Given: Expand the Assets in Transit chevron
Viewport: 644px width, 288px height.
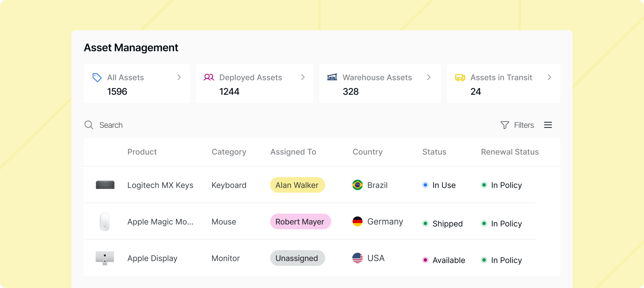Looking at the screenshot, I should click(x=549, y=77).
